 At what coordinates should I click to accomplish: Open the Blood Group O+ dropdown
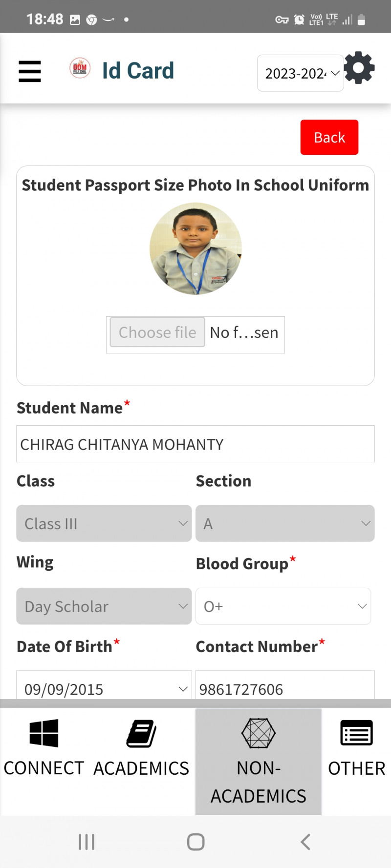click(283, 606)
